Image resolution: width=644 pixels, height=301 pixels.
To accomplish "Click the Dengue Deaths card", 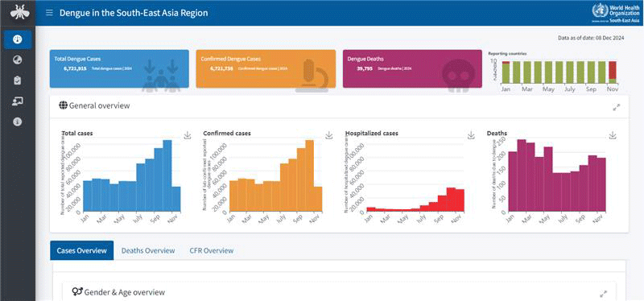I will pyautogui.click(x=412, y=69).
